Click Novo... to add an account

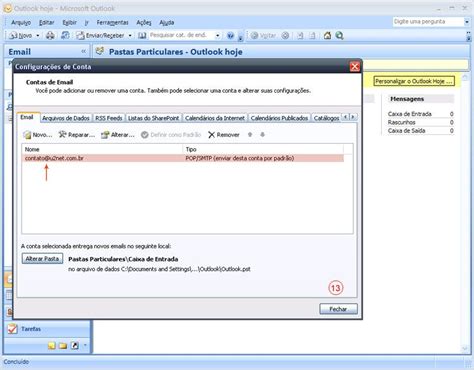(38, 135)
